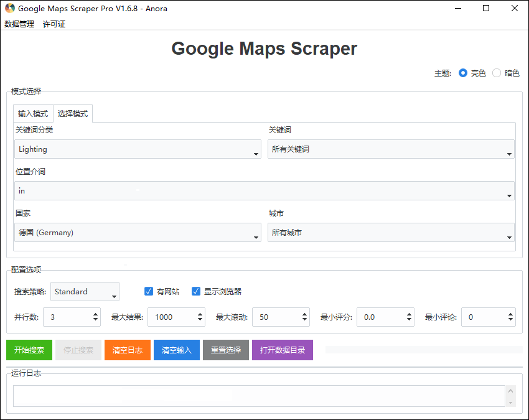Open the 城市 所有城市 dropdown
Image resolution: width=529 pixels, height=420 pixels.
click(391, 233)
